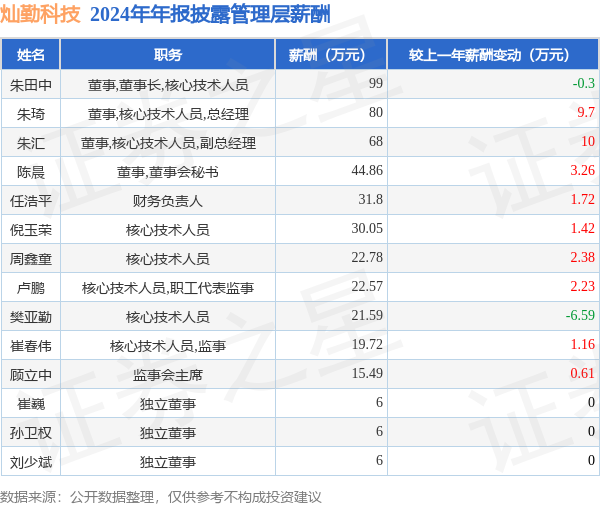The height and width of the screenshot is (506, 600).
Task: Click position 核心技术人员,职工代表监事
Action: (x=168, y=288)
